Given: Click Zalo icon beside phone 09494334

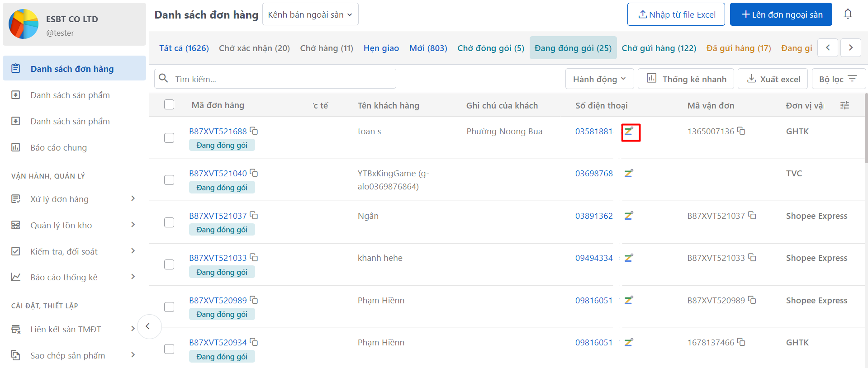Looking at the screenshot, I should tap(629, 258).
